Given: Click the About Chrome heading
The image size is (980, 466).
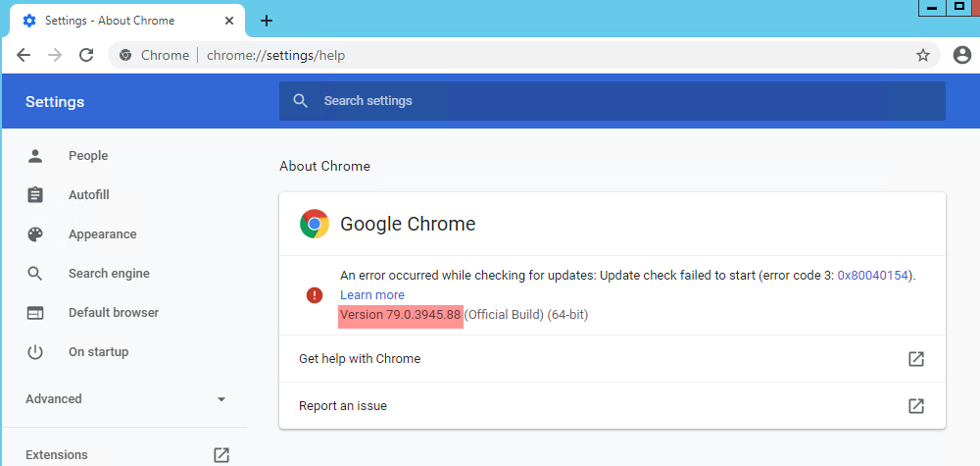Looking at the screenshot, I should [325, 167].
